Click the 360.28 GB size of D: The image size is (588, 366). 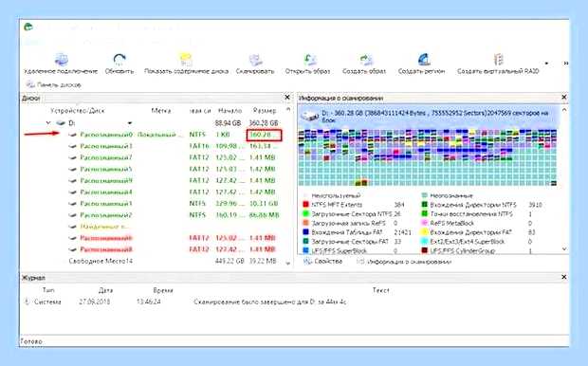coord(264,123)
